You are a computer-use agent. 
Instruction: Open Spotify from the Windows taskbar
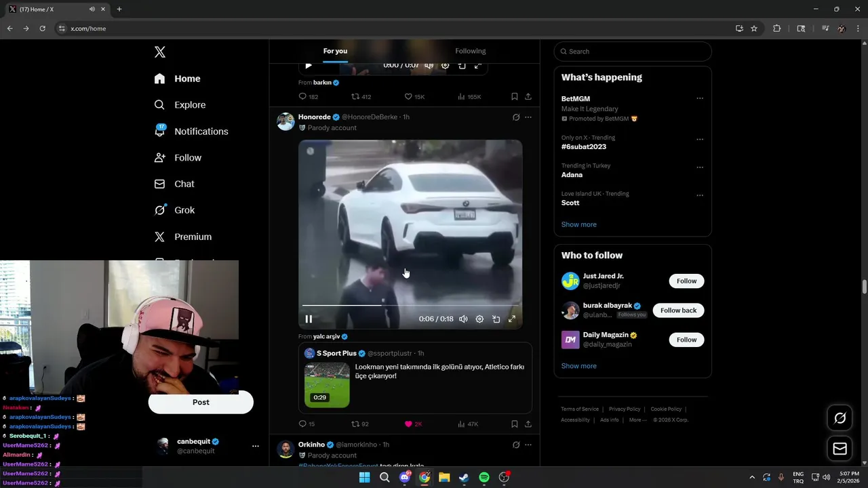pos(484,477)
